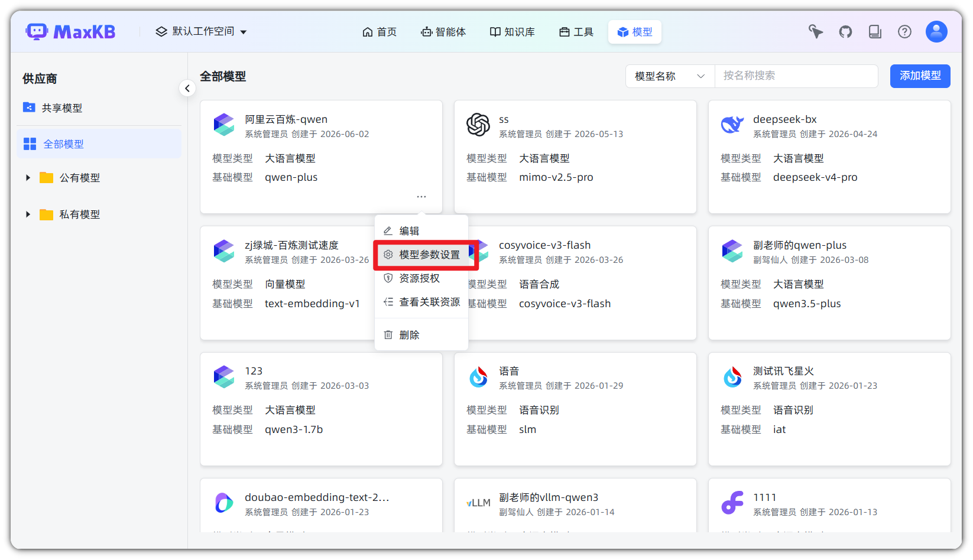
Task: Click the more options dots on 阿里云百炼-qwen
Action: (x=421, y=196)
